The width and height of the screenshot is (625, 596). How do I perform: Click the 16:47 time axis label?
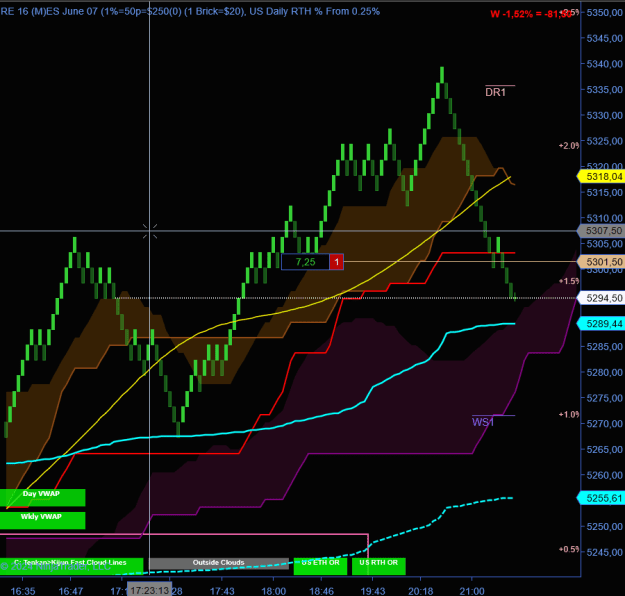point(71,591)
